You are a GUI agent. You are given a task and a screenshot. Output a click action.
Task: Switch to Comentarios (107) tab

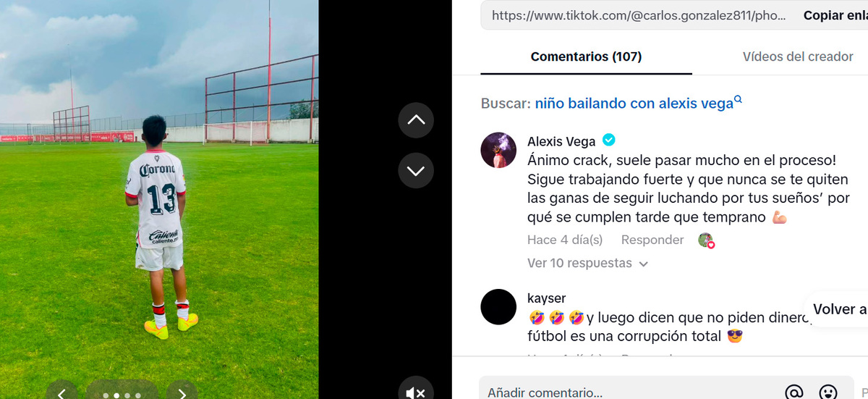coord(586,56)
